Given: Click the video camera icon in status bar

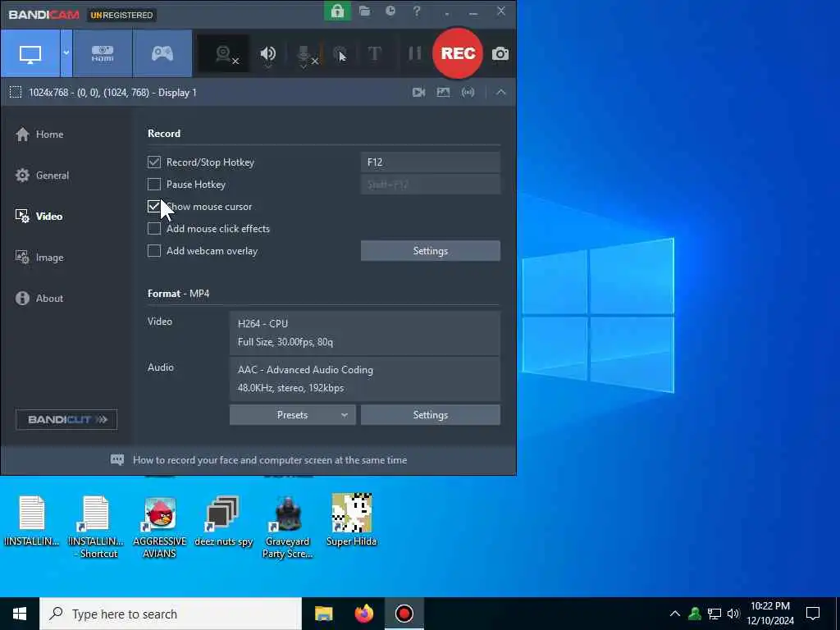Looking at the screenshot, I should (419, 93).
